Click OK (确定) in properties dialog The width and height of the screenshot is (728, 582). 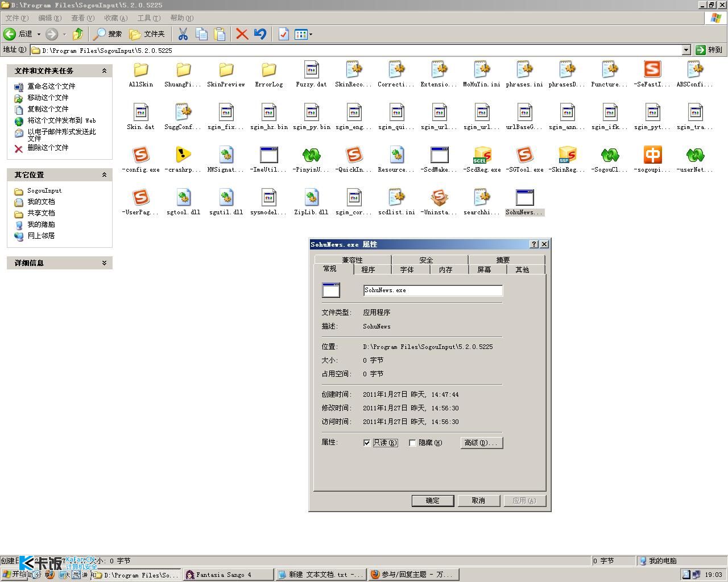pos(432,501)
